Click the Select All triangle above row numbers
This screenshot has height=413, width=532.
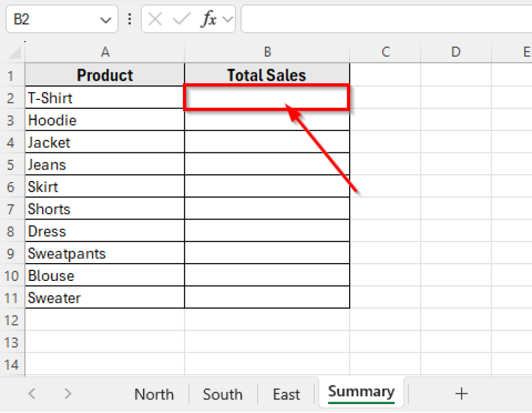(x=16, y=52)
